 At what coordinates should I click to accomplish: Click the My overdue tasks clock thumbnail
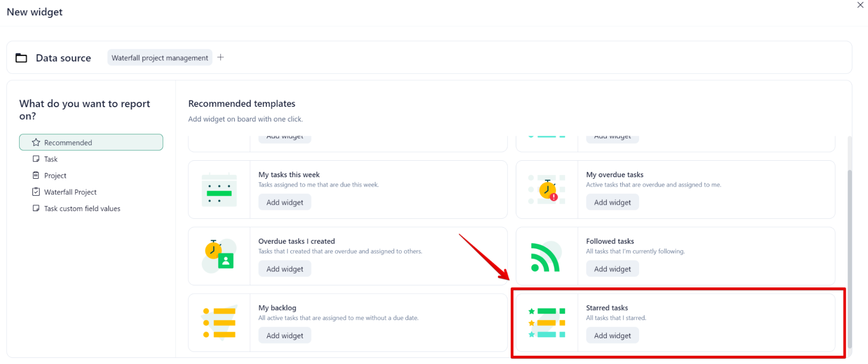(547, 190)
